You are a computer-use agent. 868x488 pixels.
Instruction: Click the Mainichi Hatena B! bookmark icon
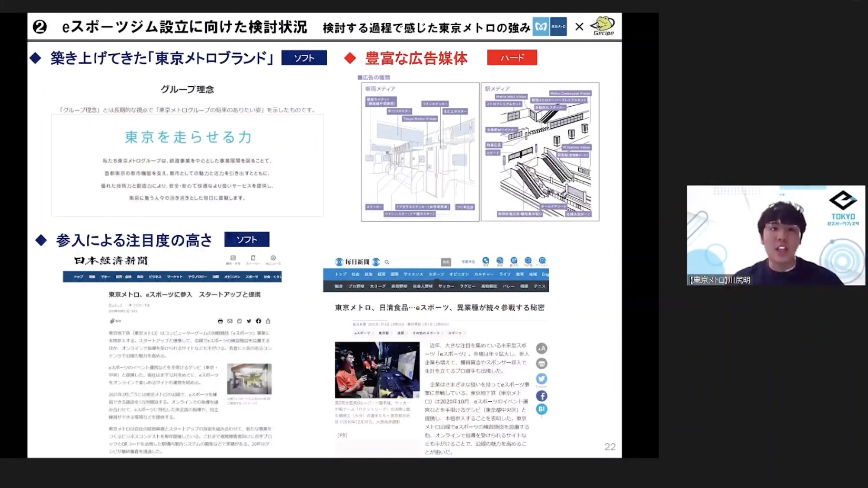click(x=541, y=409)
